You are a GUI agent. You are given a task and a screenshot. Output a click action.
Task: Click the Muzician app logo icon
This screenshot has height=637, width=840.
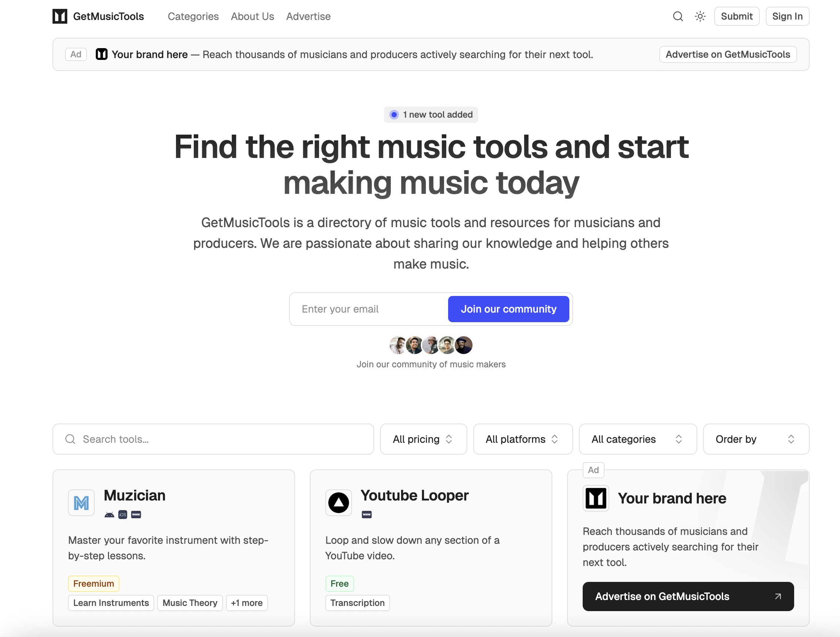click(x=81, y=503)
